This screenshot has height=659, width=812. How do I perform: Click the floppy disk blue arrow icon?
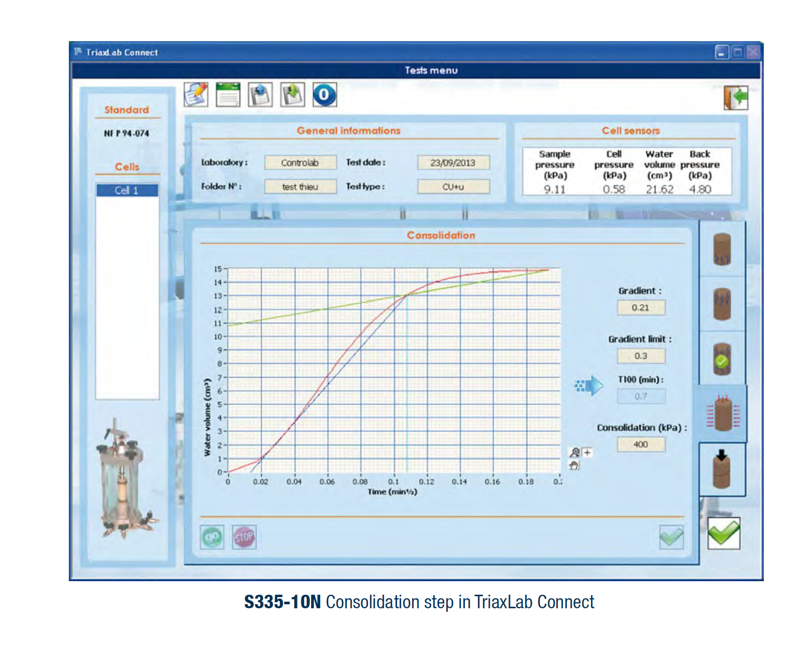pyautogui.click(x=260, y=94)
